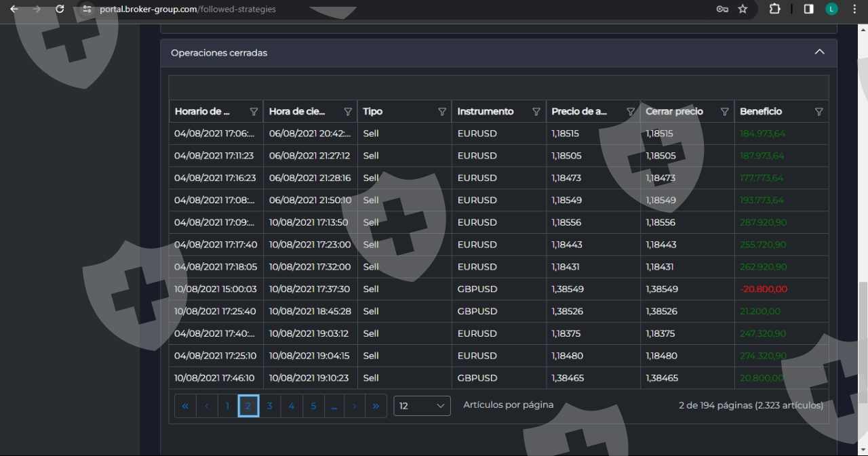Filter by Cerrar precio column

pos(724,112)
